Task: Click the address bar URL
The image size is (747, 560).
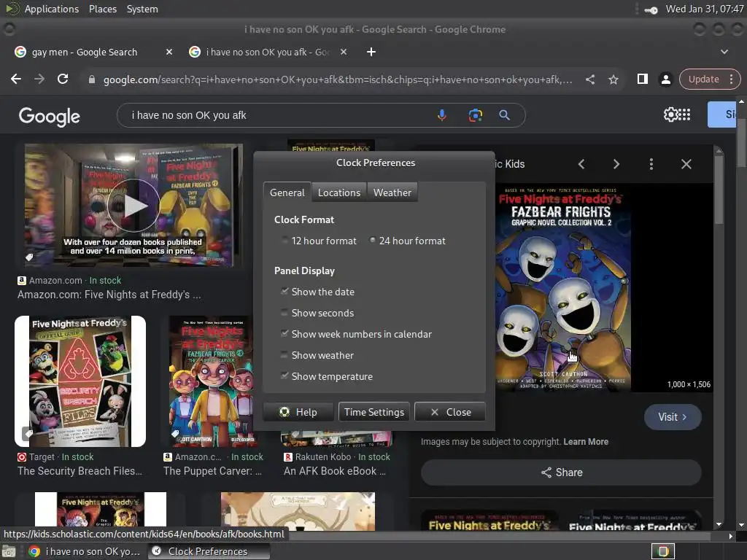Action: coord(337,79)
